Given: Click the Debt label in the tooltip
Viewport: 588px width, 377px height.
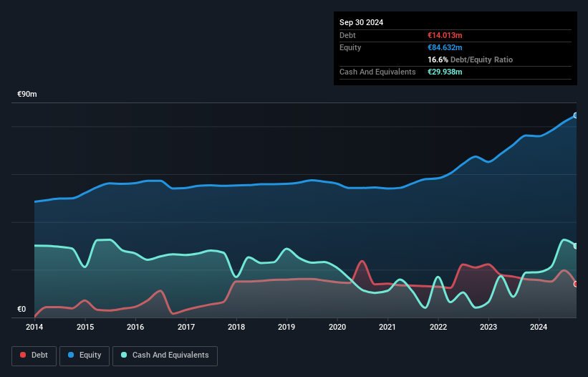Looking at the screenshot, I should 347,35.
